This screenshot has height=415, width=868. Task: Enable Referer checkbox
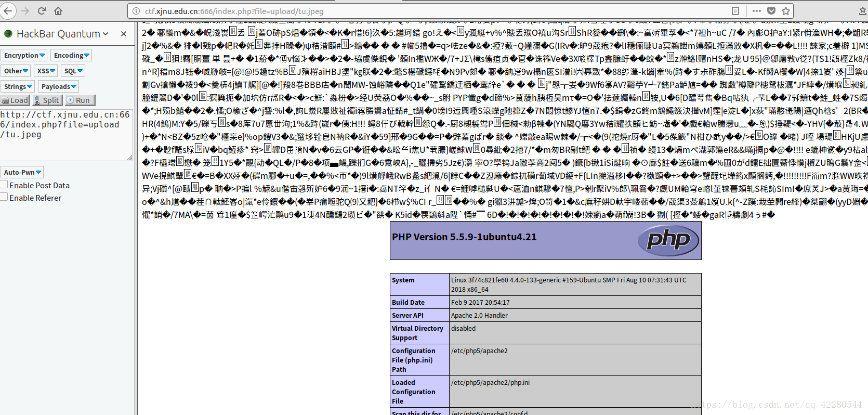tap(4, 197)
